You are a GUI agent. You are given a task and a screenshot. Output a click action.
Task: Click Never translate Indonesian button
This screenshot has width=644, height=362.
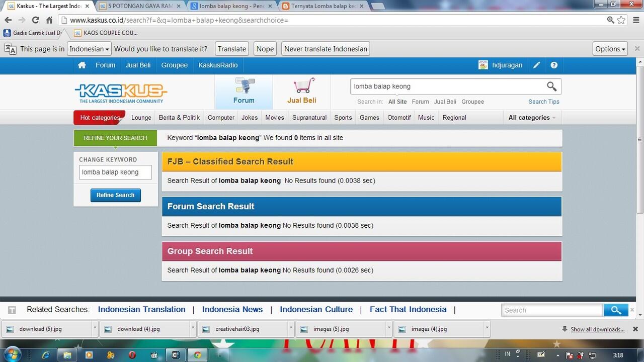(326, 49)
